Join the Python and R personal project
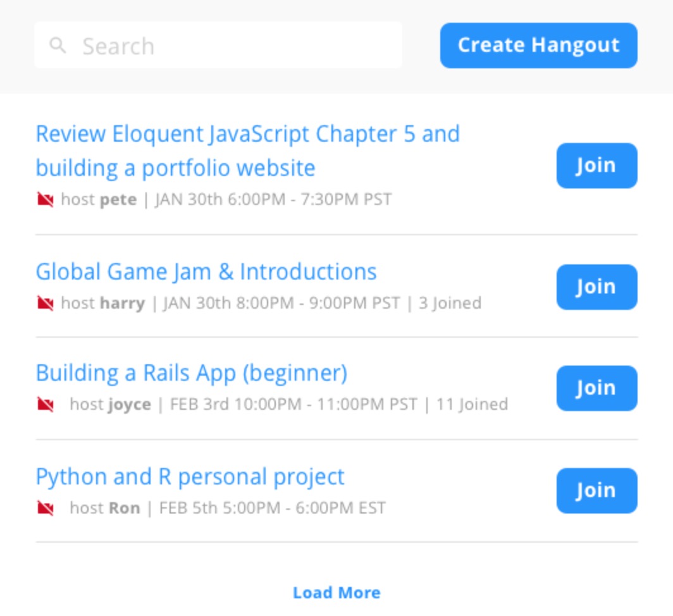This screenshot has width=673, height=616. (595, 491)
